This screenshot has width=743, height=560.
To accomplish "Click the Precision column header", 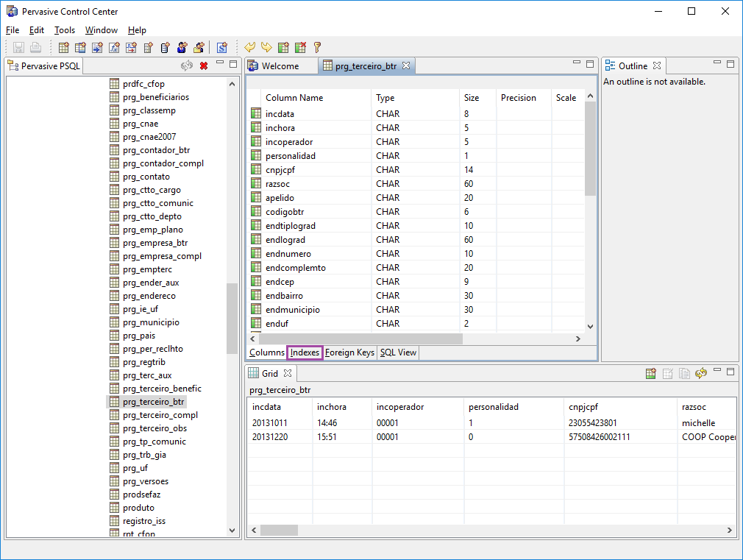I will 519,98.
